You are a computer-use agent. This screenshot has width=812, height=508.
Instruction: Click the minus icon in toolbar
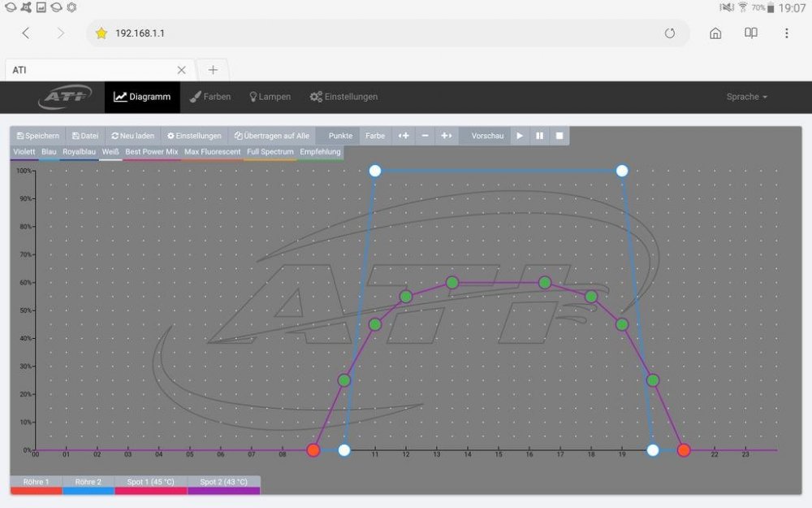425,136
